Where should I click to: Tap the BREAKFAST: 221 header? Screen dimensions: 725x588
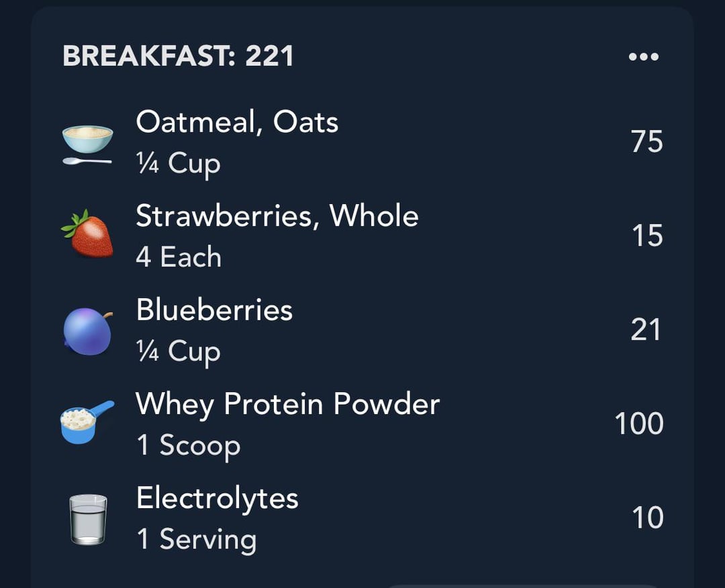coord(178,56)
